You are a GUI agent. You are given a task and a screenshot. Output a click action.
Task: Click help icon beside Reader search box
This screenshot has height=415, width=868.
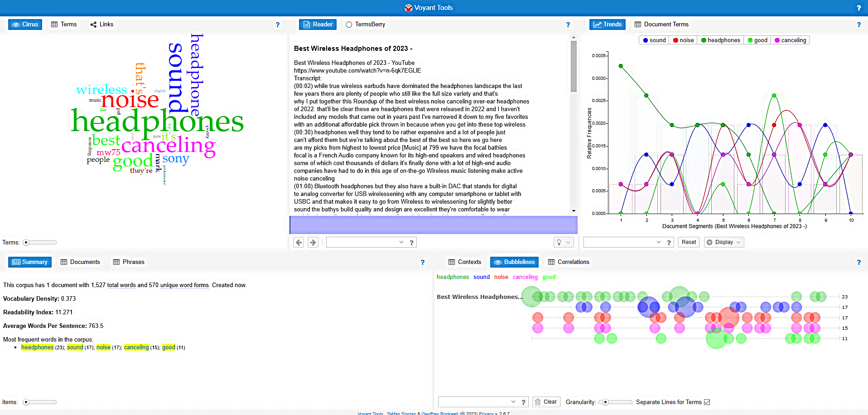411,243
